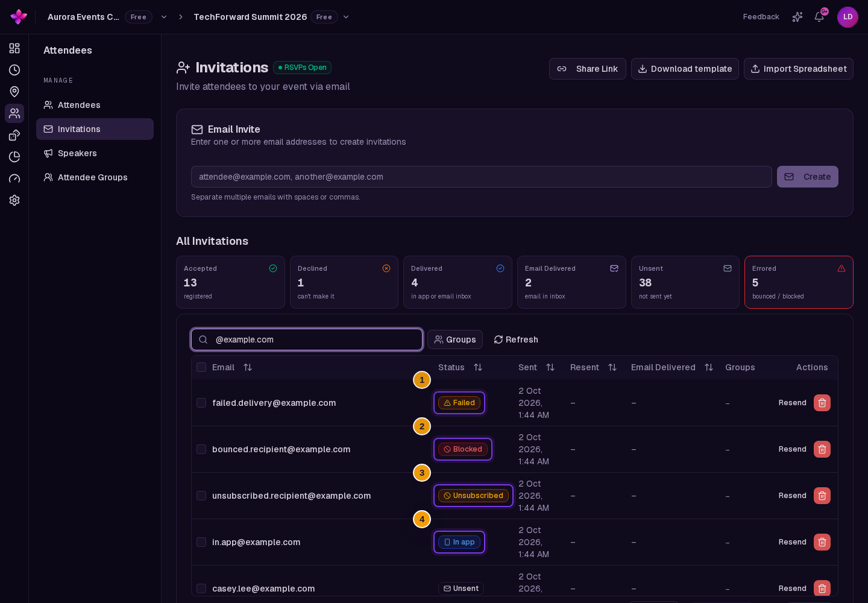The width and height of the screenshot is (868, 603).
Task: Open the tickets/plugin icon in sidebar
Action: point(14,135)
